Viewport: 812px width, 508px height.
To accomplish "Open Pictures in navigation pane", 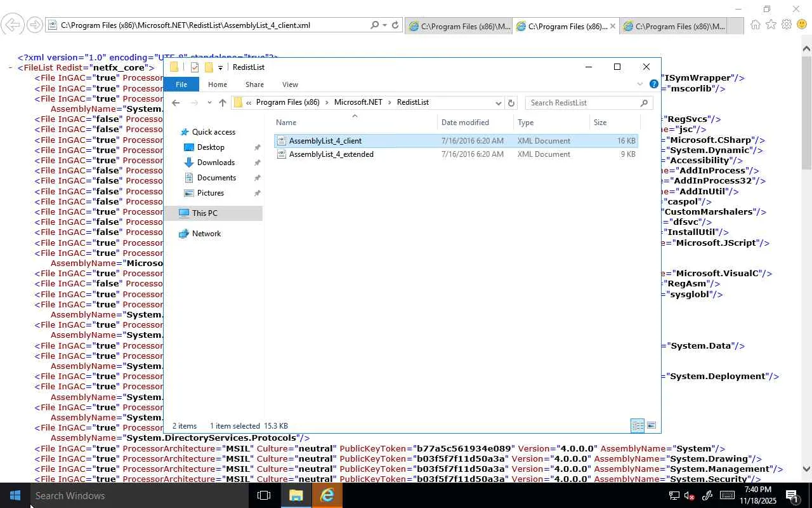I will [210, 193].
